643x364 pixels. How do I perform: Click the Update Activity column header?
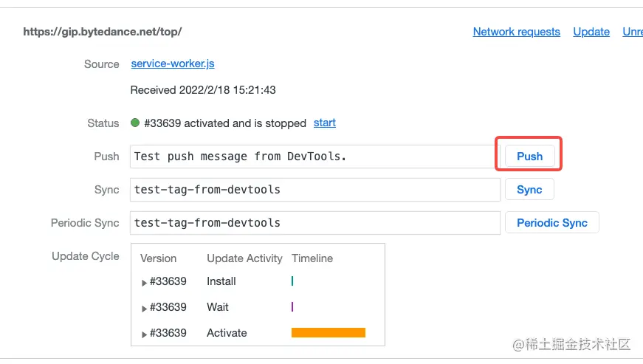coord(244,258)
